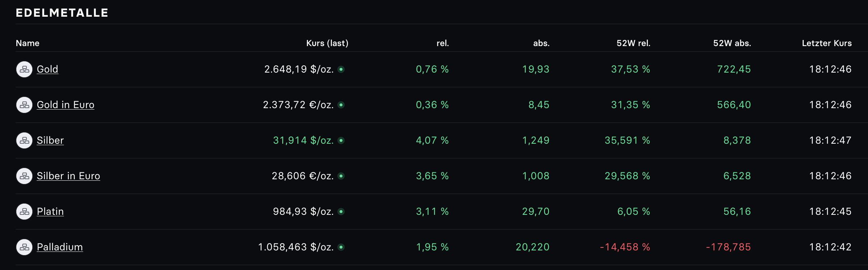The width and height of the screenshot is (868, 270).
Task: Click the icon next to Silber in Euro
Action: pos(24,176)
